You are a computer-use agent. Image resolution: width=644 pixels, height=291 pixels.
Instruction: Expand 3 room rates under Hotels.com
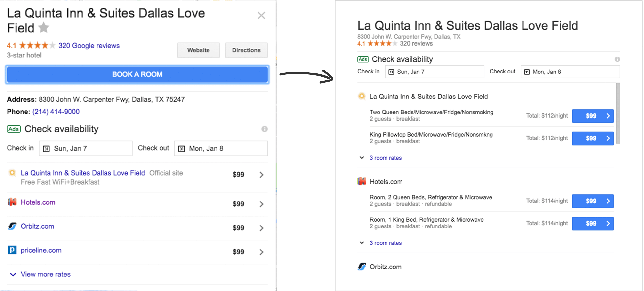pos(386,243)
